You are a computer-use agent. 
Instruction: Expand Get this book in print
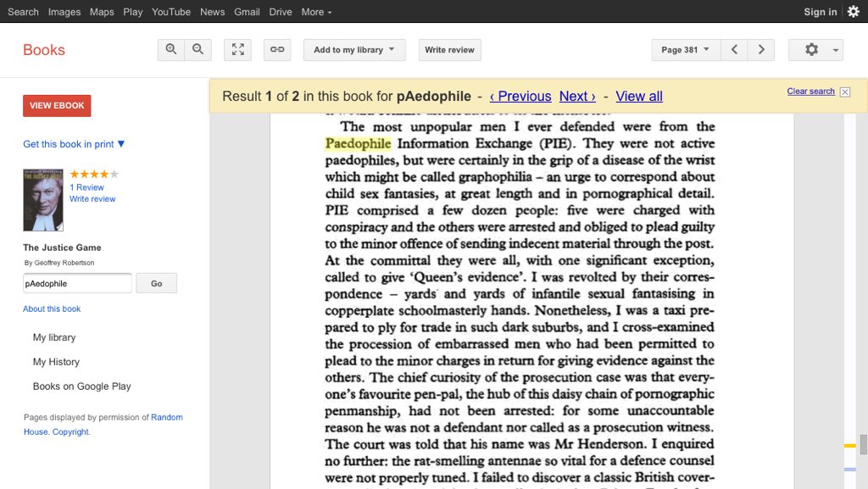click(74, 144)
